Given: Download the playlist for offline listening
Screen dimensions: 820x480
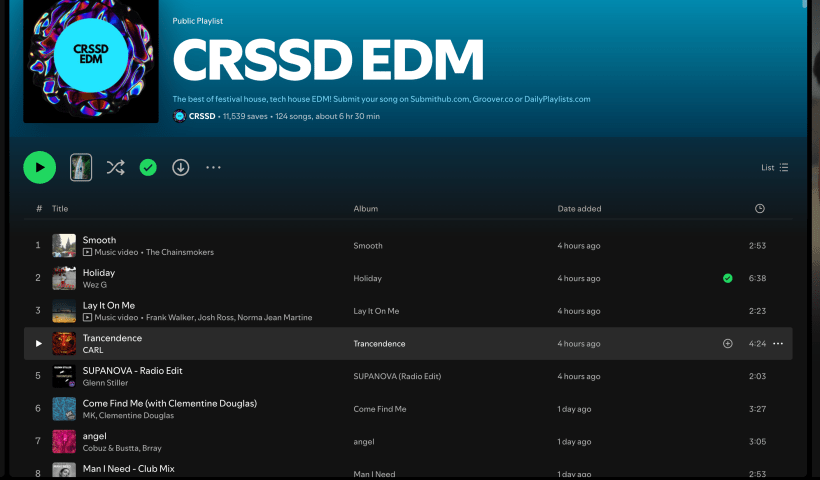Looking at the screenshot, I should tap(180, 167).
